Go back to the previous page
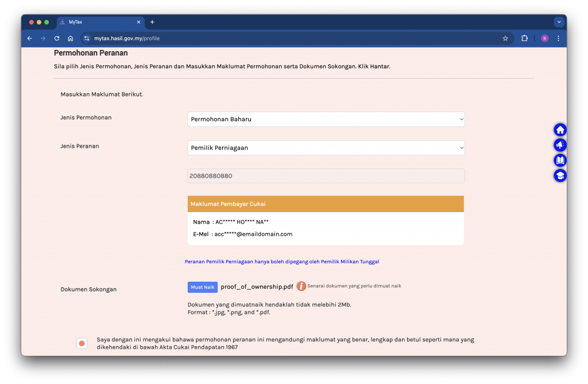This screenshot has height=384, width=588. (x=30, y=39)
